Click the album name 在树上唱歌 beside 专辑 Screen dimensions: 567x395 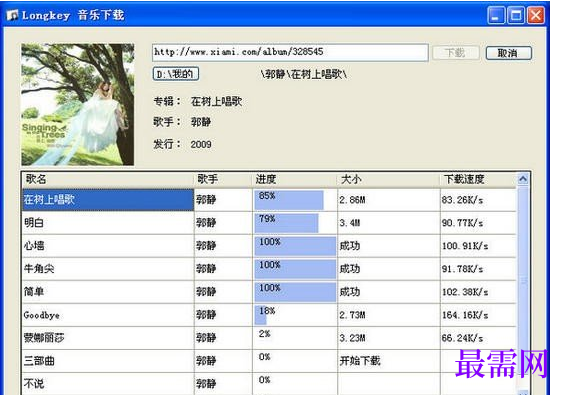pos(216,101)
